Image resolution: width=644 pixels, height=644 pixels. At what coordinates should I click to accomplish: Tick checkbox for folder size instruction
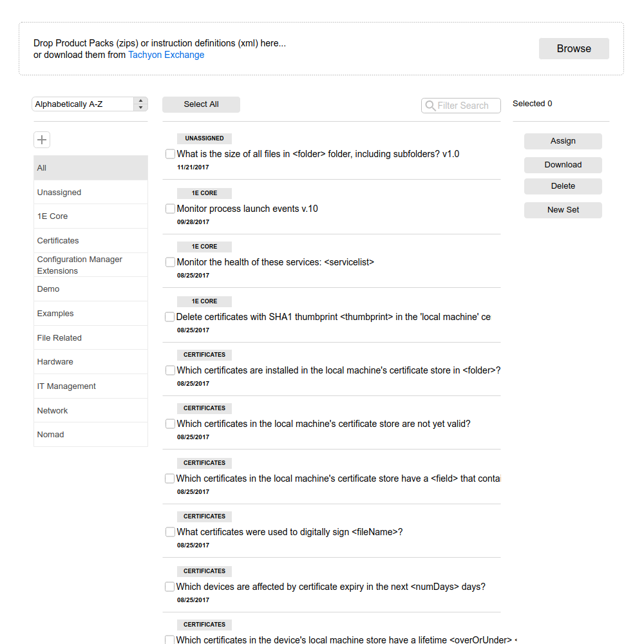(170, 154)
